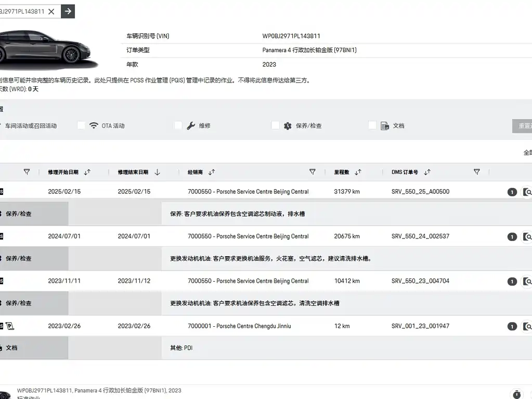Clear the VIN search field

51,11
